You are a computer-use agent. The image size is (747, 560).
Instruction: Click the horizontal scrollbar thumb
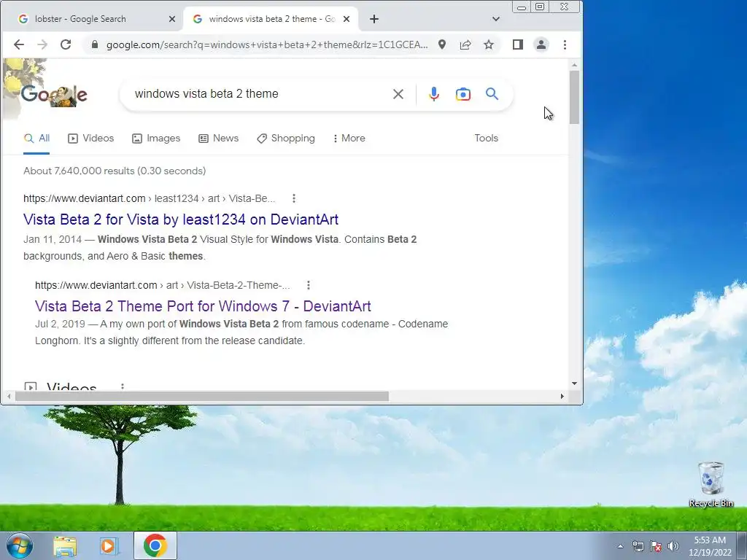tap(202, 396)
